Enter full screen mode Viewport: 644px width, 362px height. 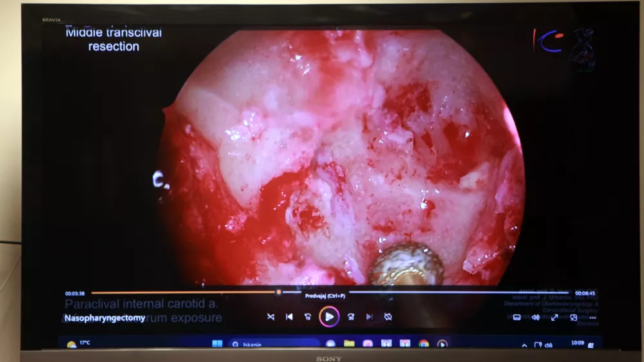(554, 318)
